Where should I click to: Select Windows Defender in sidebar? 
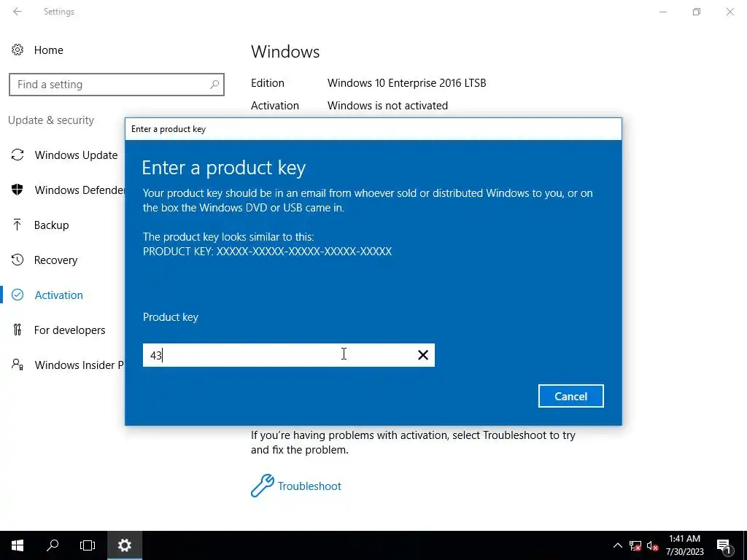pos(80,190)
